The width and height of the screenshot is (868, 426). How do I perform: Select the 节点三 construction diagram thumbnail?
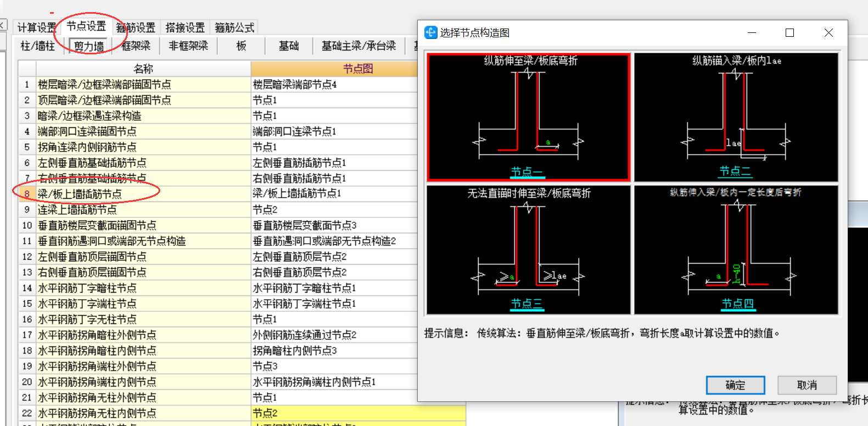click(x=528, y=250)
